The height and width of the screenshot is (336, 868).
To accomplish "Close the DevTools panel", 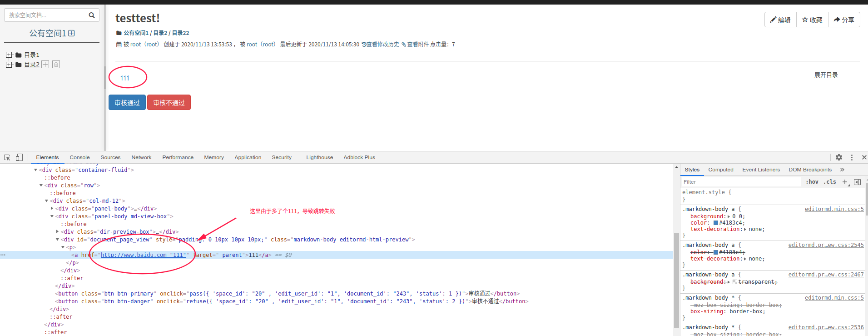I will pyautogui.click(x=864, y=157).
